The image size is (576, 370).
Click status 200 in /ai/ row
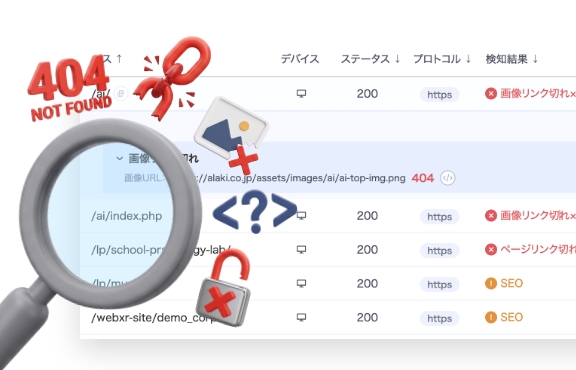click(367, 94)
